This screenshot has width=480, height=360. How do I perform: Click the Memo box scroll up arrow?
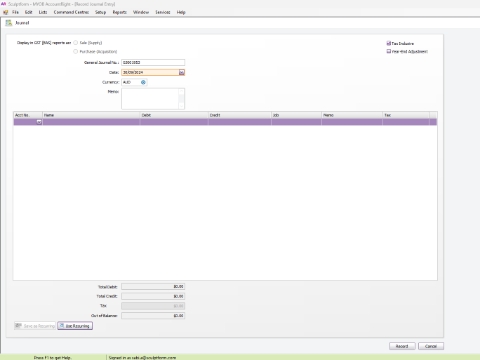(x=181, y=91)
